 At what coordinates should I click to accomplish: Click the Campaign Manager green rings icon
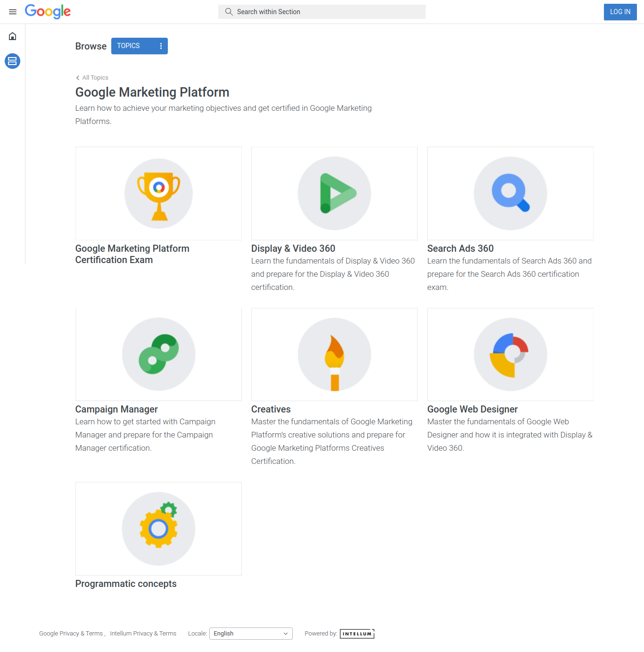click(158, 354)
